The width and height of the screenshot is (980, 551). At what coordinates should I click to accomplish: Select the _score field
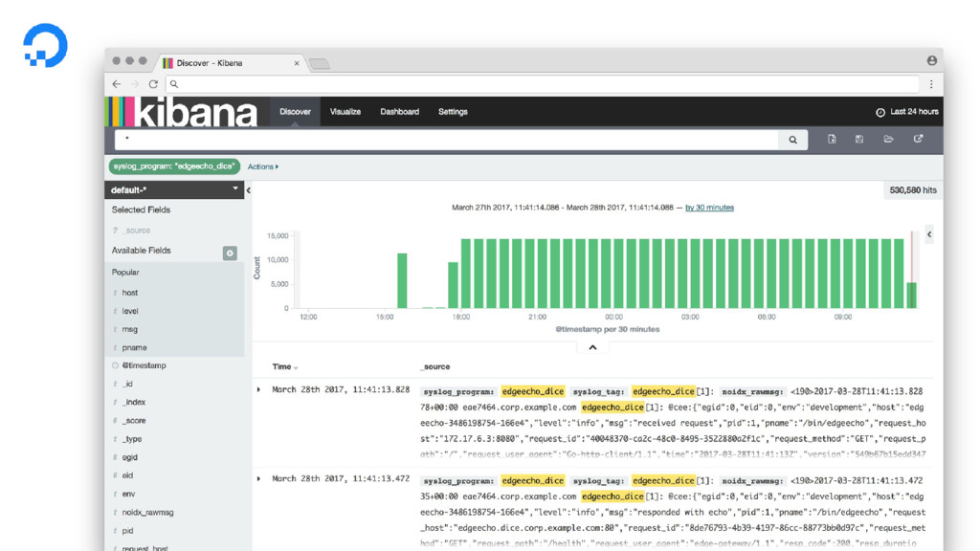click(134, 421)
